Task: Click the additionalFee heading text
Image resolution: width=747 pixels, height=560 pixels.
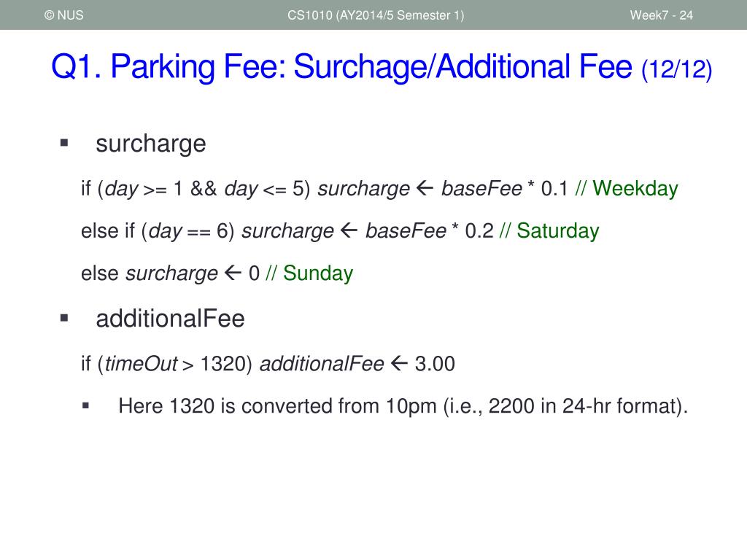Action: click(x=170, y=319)
